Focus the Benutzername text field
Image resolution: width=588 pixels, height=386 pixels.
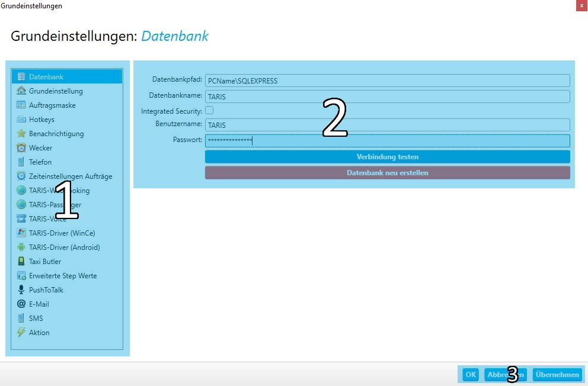point(387,125)
